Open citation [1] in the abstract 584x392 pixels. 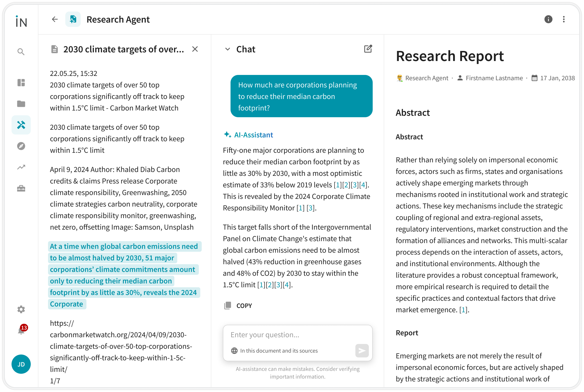[463, 310]
